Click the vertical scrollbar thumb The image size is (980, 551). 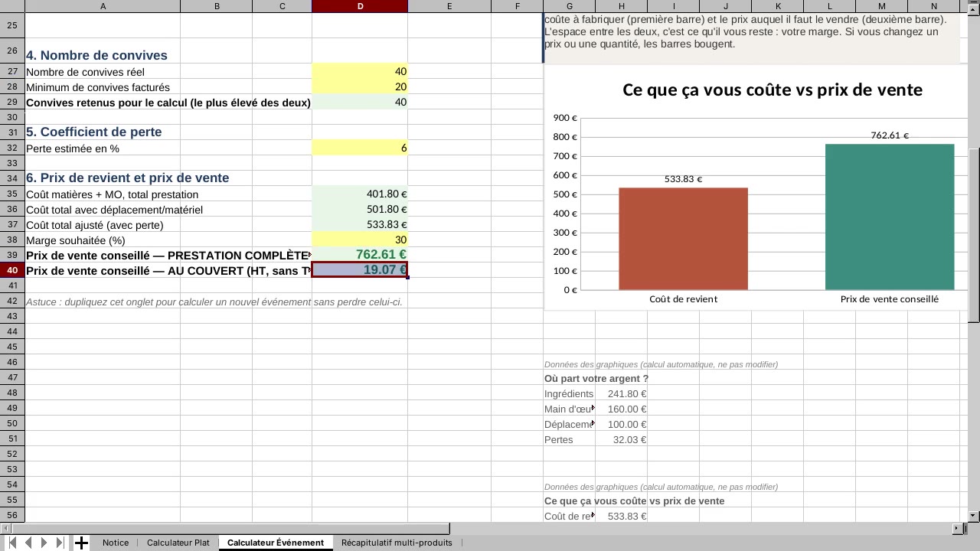point(974,235)
